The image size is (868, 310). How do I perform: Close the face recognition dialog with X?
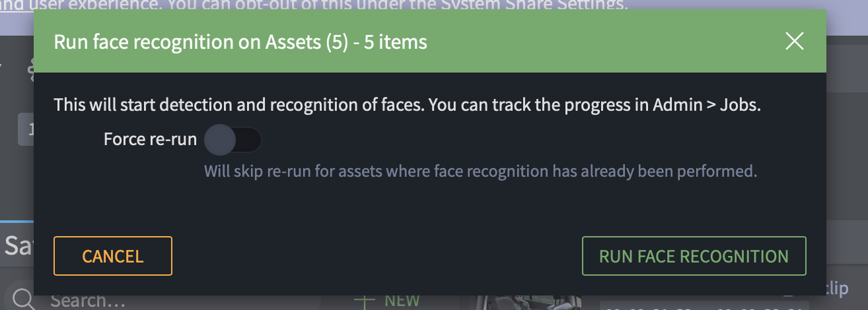click(794, 42)
